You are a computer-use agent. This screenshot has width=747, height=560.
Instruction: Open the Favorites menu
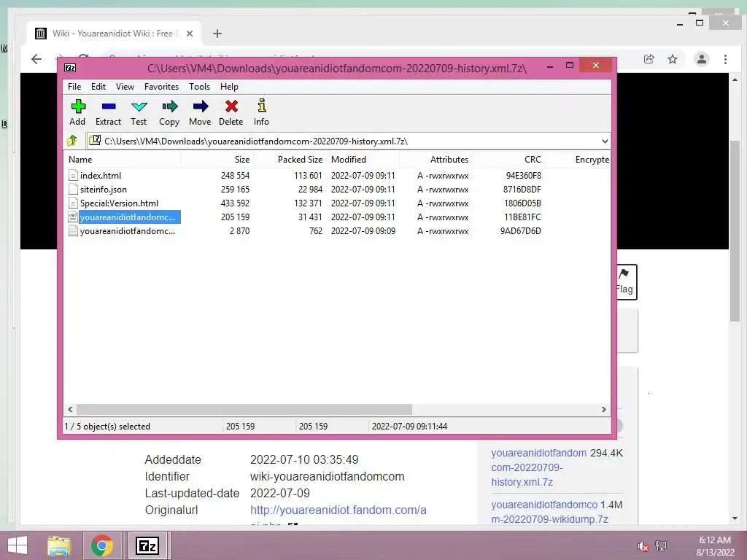pyautogui.click(x=161, y=87)
